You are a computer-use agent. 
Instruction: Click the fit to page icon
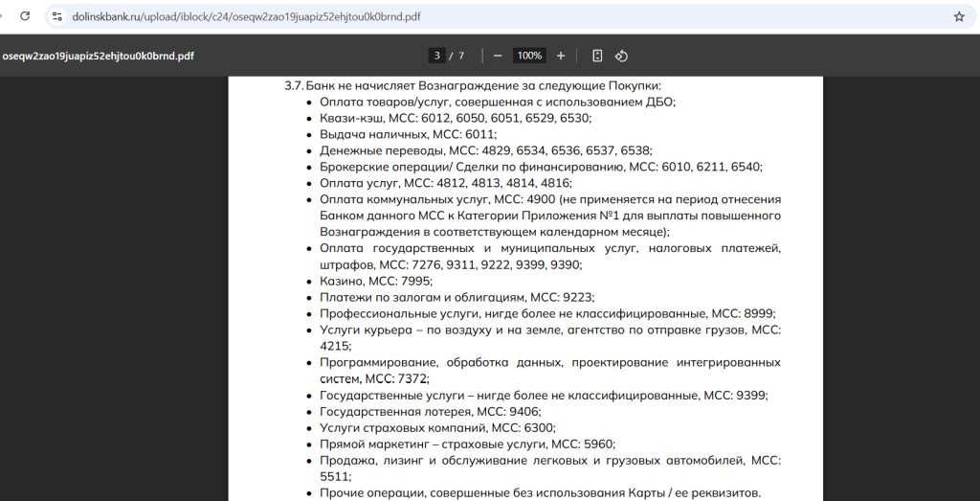coord(597,56)
